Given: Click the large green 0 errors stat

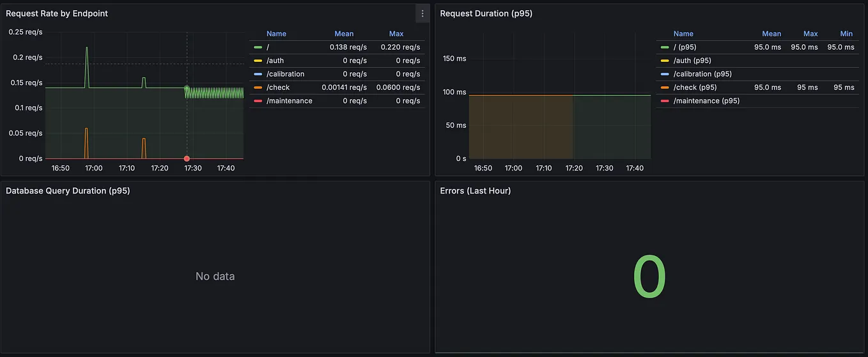Looking at the screenshot, I should click(x=649, y=277).
